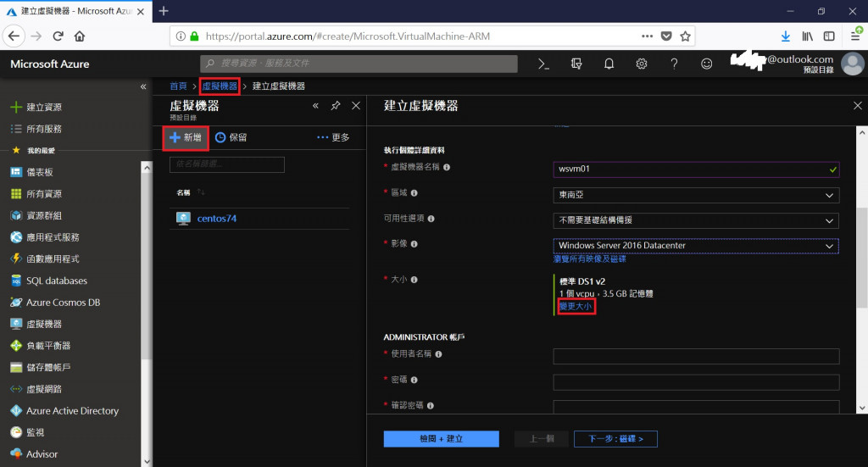This screenshot has width=868, height=467.
Task: Open portal settings gear
Action: pyautogui.click(x=642, y=64)
